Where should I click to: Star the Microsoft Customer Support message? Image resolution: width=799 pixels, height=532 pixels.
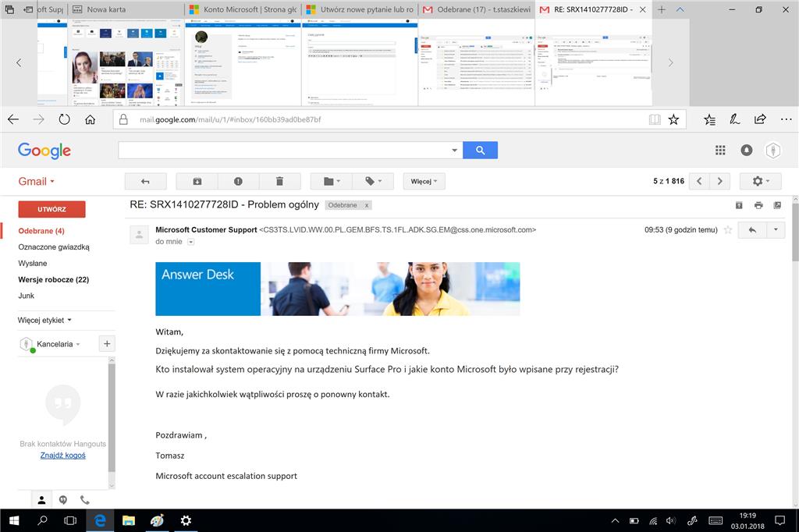click(x=728, y=230)
